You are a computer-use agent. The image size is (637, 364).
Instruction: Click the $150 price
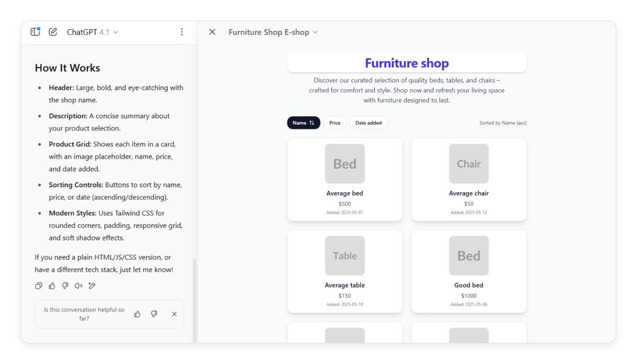(345, 296)
